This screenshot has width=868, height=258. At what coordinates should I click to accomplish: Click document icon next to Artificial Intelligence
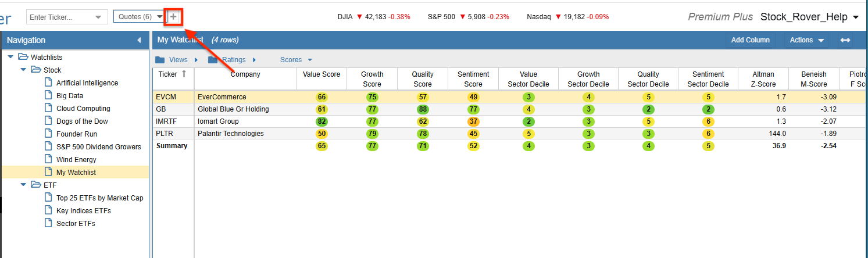click(x=49, y=83)
